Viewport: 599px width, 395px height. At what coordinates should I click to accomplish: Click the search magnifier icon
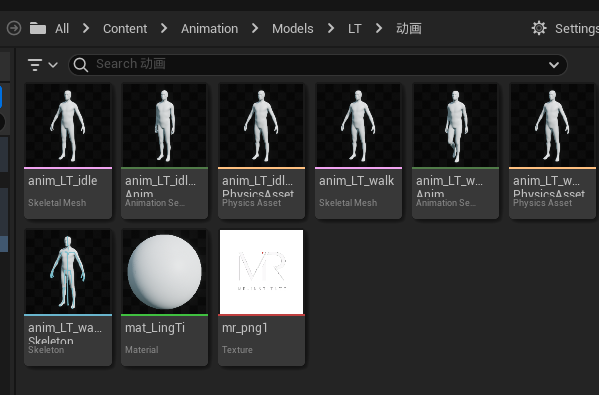[81, 65]
